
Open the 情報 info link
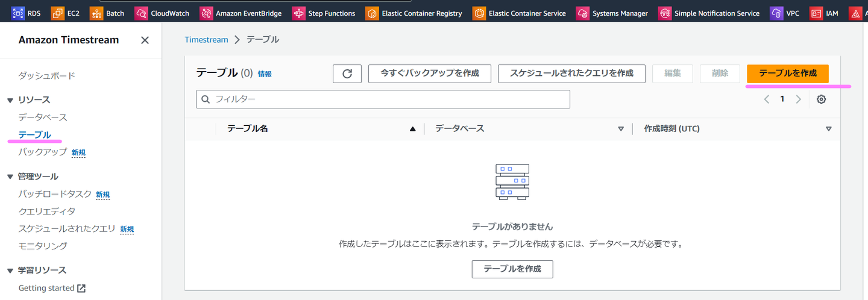(265, 74)
